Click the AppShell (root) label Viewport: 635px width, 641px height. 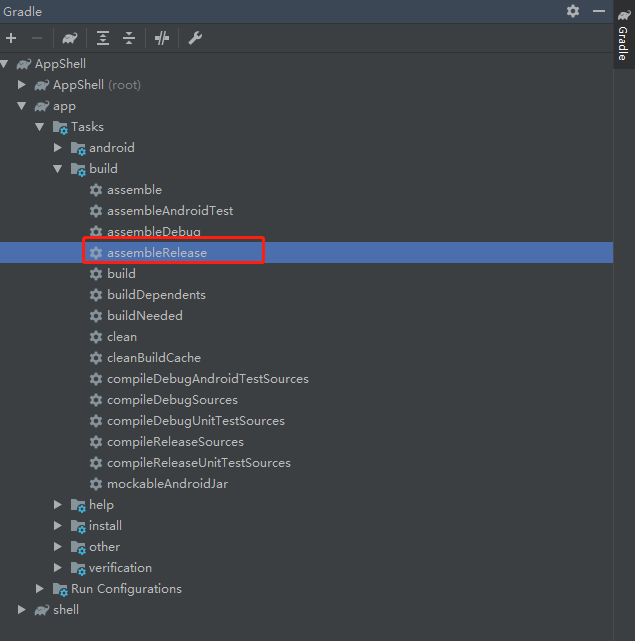97,85
